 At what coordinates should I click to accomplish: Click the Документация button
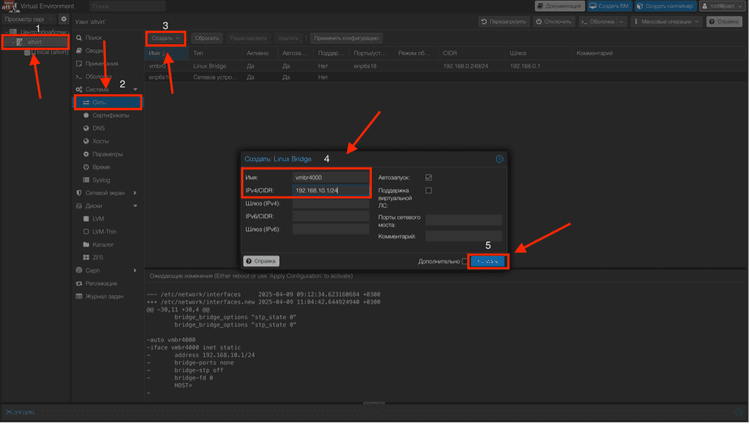(560, 6)
